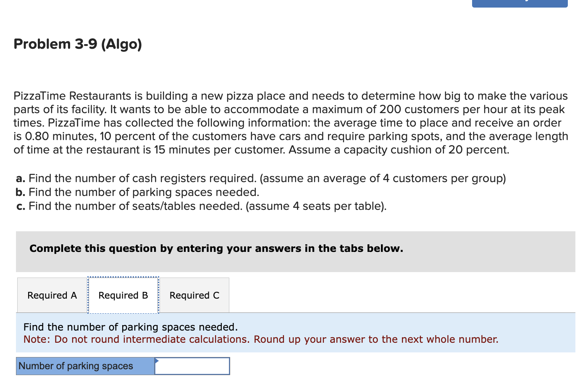Click the dotted border of Required B tab
The height and width of the screenshot is (381, 588).
(123, 278)
